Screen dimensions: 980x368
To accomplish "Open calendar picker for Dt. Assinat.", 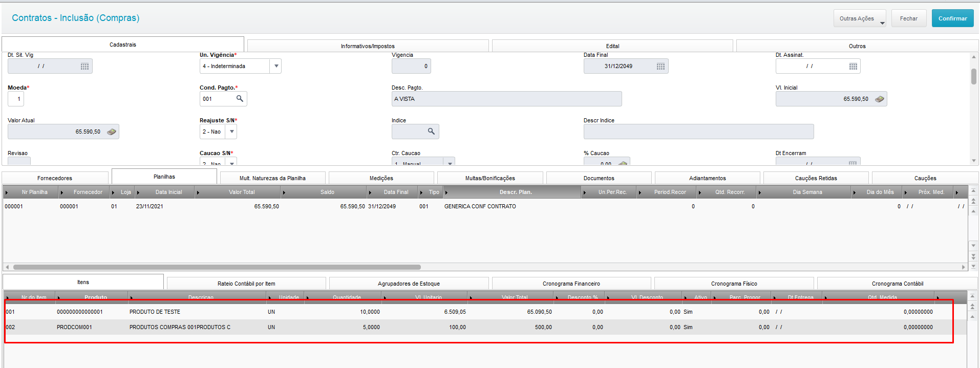I will [853, 67].
